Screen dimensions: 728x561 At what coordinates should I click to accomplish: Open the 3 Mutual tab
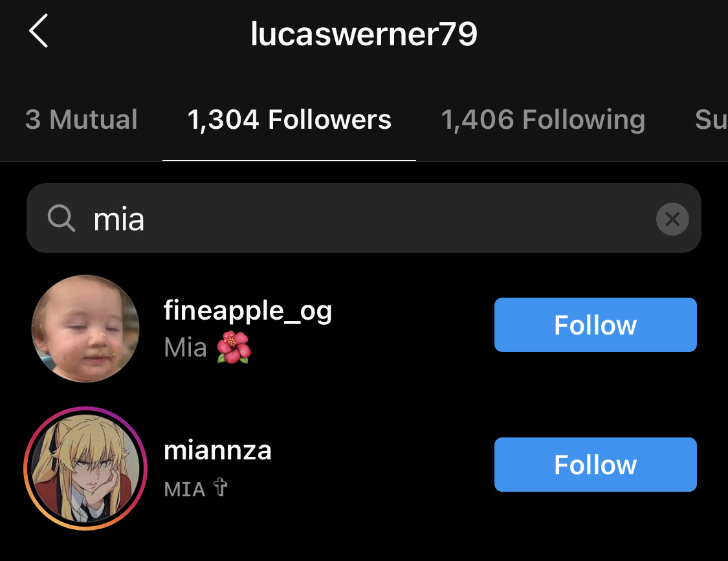(x=82, y=119)
